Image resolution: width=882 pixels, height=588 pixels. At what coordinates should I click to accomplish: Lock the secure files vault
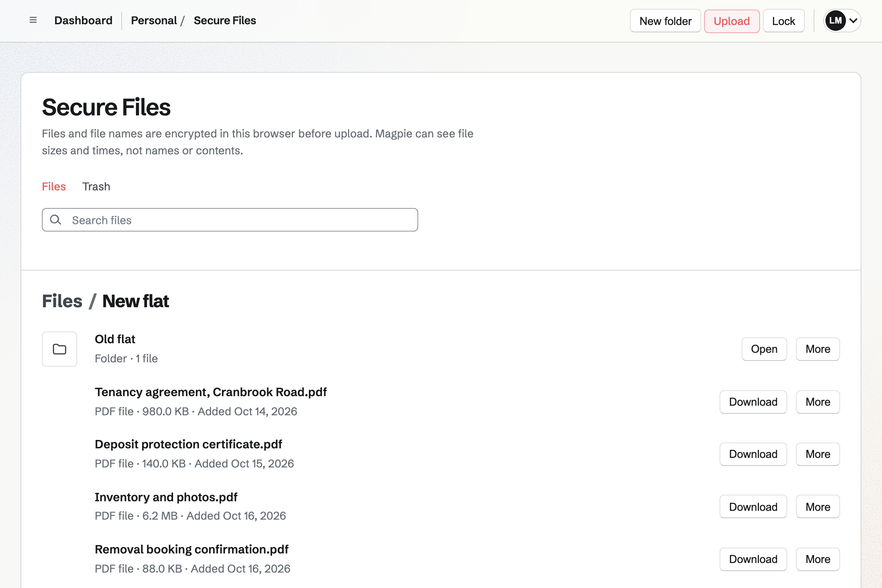(784, 21)
